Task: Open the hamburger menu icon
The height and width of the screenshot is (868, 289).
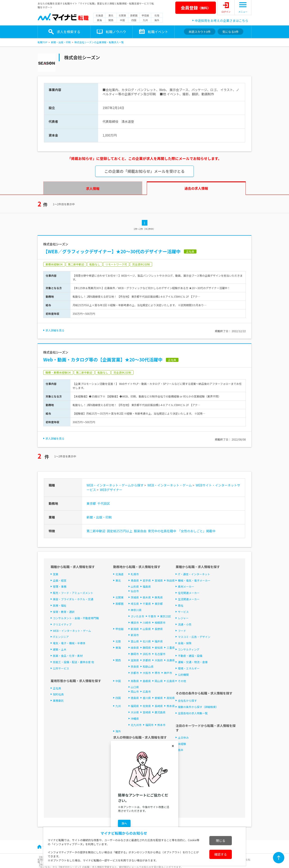Action: click(243, 5)
